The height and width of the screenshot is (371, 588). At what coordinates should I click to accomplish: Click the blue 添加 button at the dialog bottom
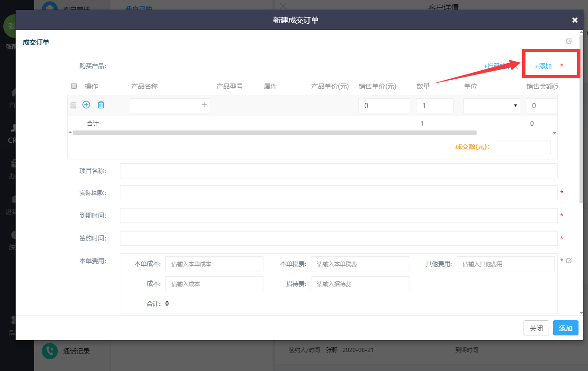click(566, 328)
